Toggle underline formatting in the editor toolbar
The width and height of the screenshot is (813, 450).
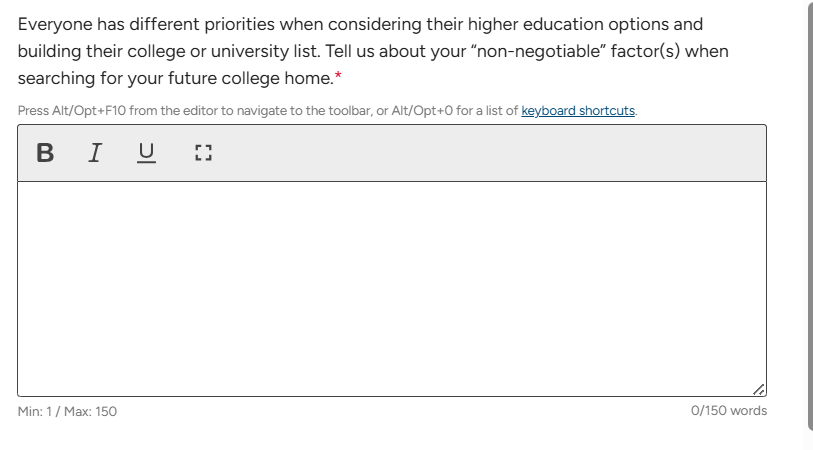click(146, 153)
